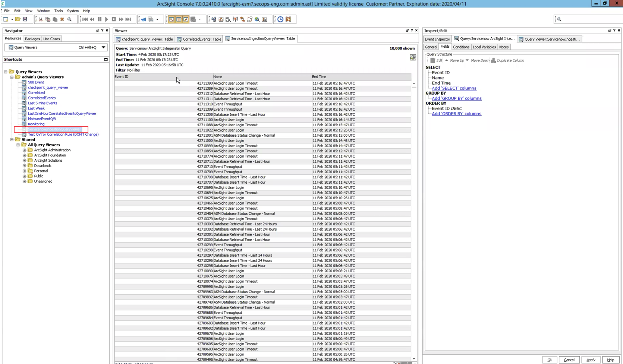Screen dimensions: 623x364
Task: Switch to the Event Inspector tab
Action: click(437, 39)
